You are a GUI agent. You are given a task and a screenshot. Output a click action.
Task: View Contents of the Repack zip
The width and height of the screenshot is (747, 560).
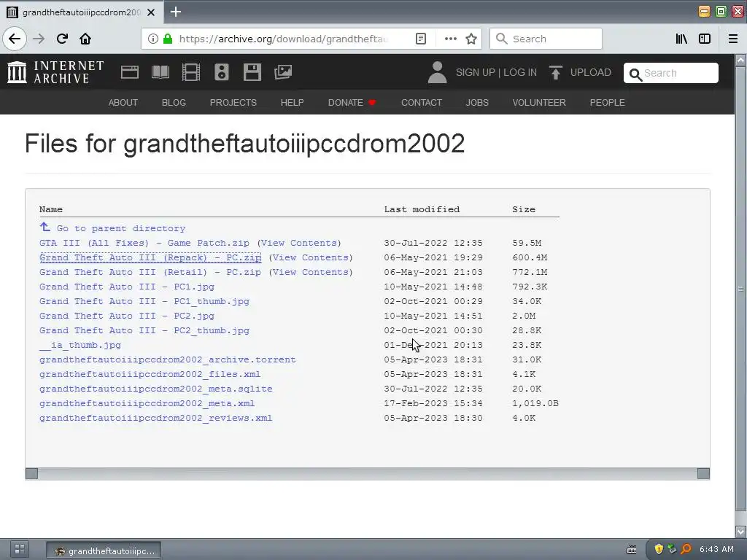point(311,257)
